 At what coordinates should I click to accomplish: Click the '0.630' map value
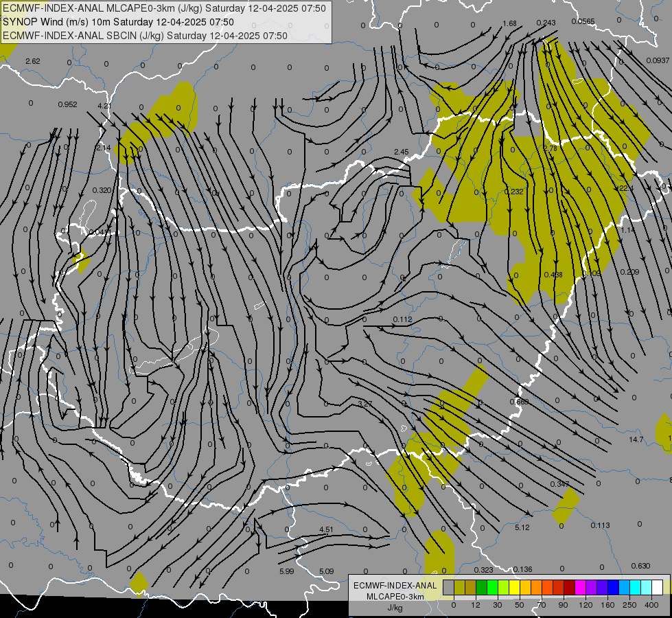tap(640, 566)
